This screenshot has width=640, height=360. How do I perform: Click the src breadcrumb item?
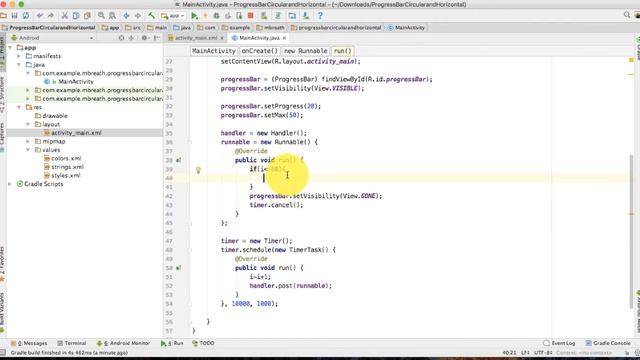[133, 28]
